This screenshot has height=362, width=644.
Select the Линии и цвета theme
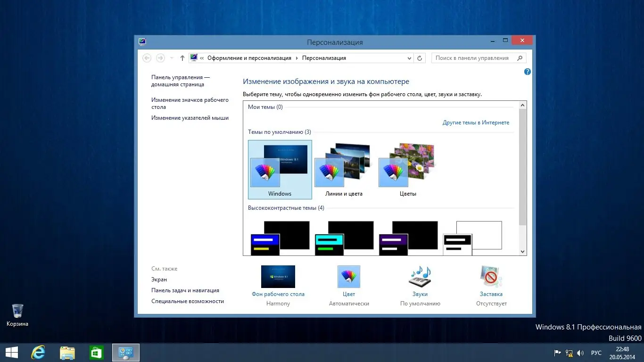click(344, 165)
